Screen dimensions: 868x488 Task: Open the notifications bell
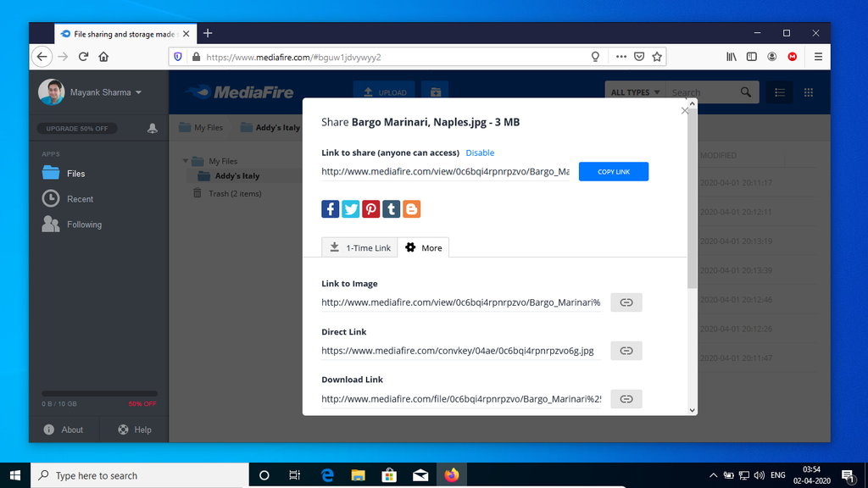[151, 127]
